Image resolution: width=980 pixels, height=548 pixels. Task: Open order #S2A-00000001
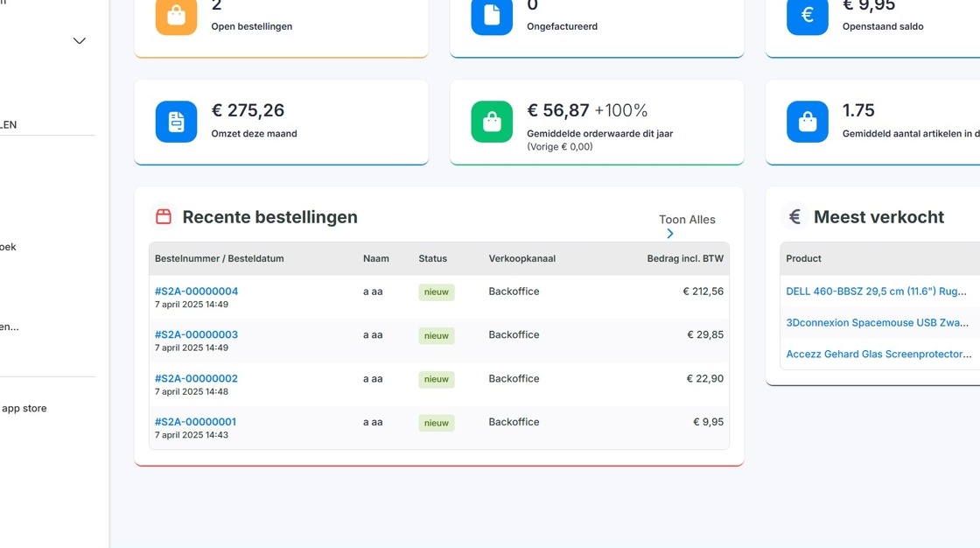[196, 422]
